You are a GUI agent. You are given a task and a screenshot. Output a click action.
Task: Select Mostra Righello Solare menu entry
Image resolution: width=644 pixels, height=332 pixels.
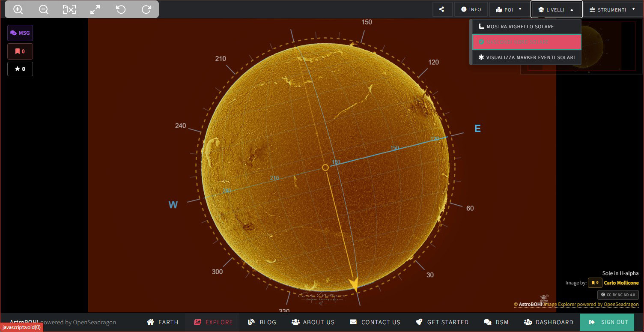click(x=527, y=27)
